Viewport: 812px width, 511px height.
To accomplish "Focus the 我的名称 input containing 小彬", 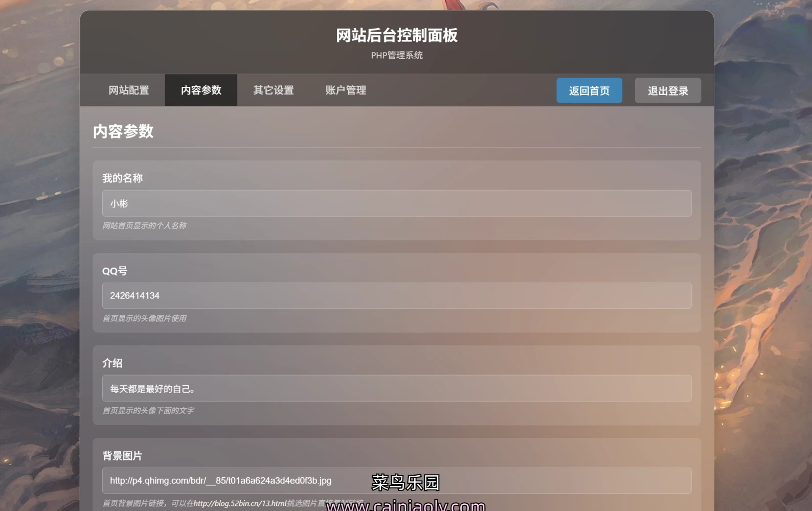I will point(396,203).
